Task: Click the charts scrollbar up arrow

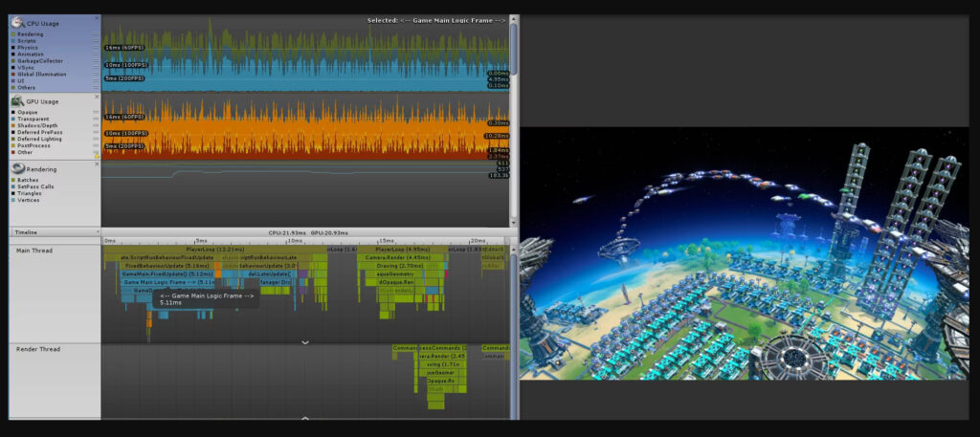Action: pos(514,20)
